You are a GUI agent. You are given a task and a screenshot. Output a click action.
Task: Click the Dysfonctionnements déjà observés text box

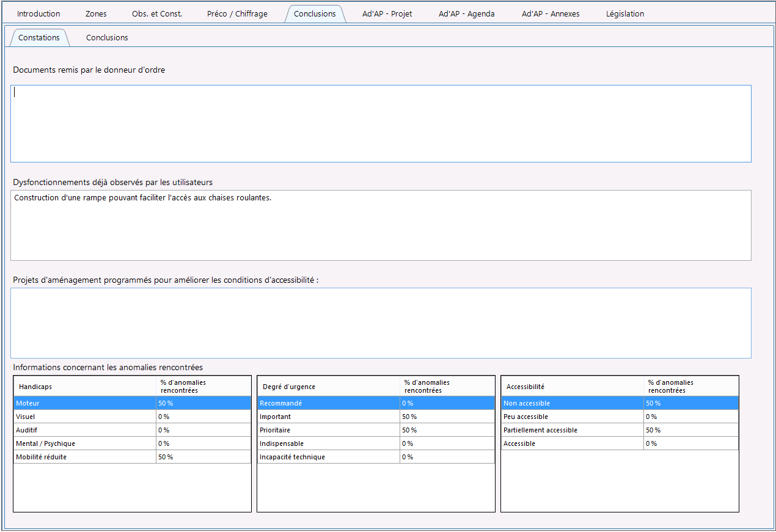tap(381, 225)
